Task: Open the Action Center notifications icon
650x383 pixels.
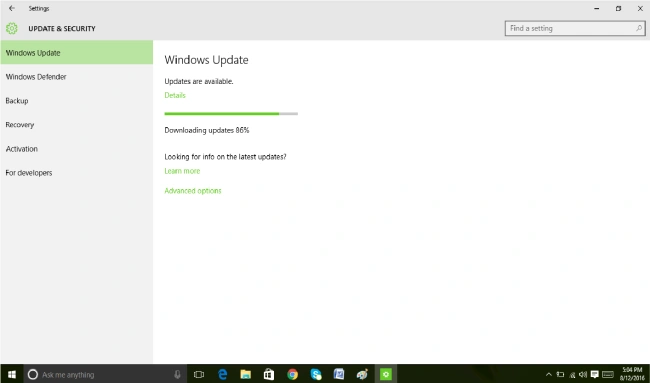Action: pyautogui.click(x=594, y=375)
